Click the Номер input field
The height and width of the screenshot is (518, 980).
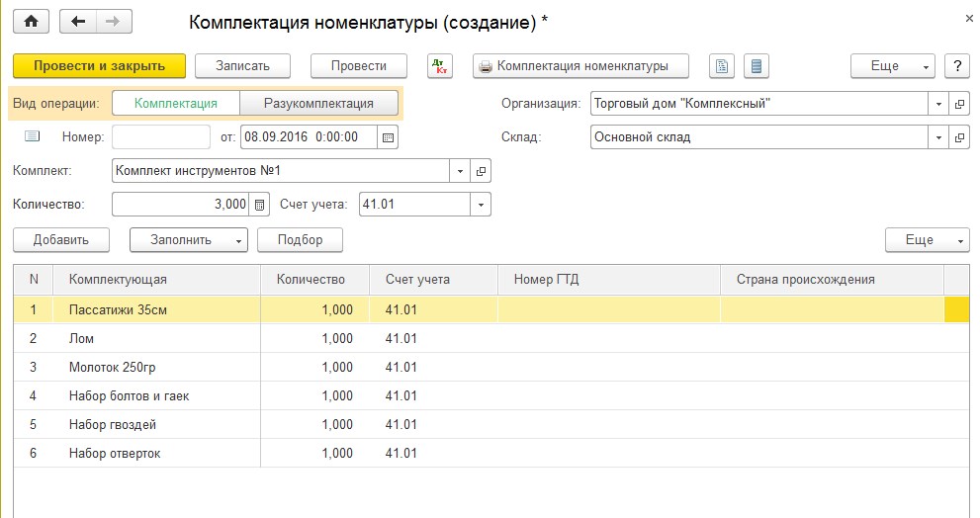[x=161, y=136]
